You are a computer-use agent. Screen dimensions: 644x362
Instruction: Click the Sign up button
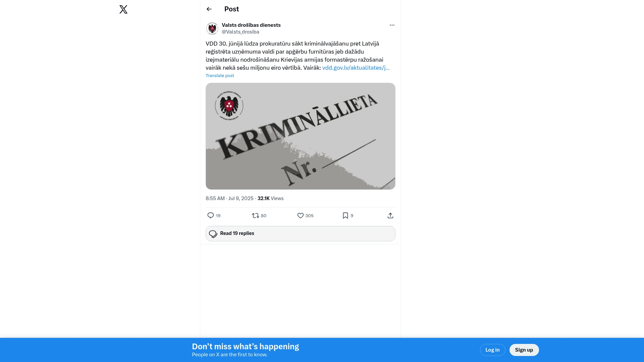[x=524, y=350]
